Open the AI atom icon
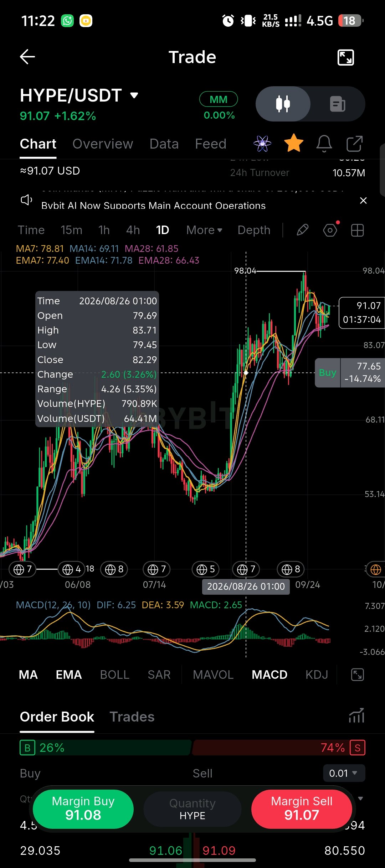The height and width of the screenshot is (868, 385). (262, 144)
